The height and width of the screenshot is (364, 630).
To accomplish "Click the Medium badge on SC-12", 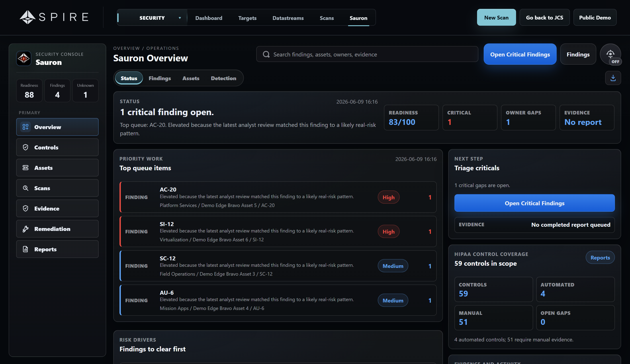I will tap(393, 266).
